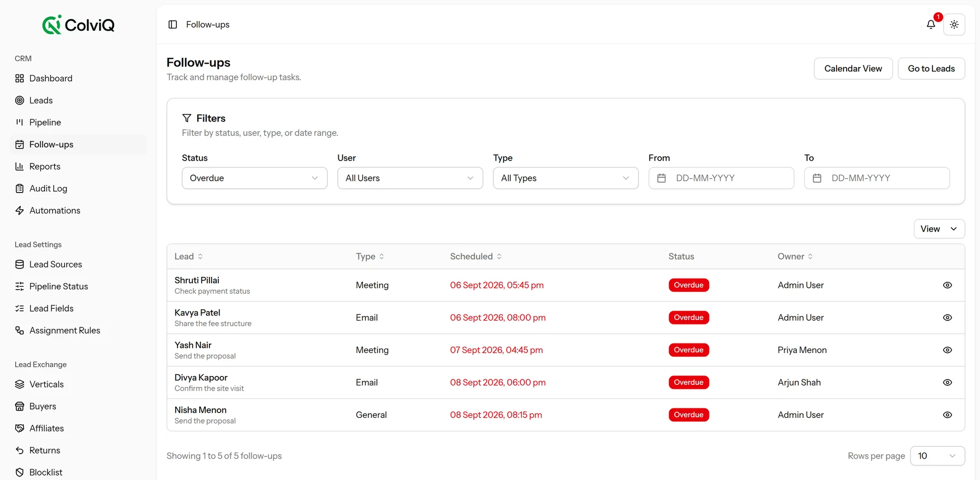Open Pipeline page

[78, 123]
